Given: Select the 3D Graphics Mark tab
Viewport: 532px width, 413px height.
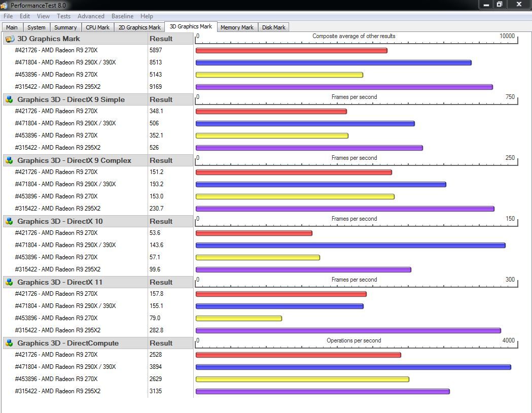Looking at the screenshot, I should click(191, 26).
